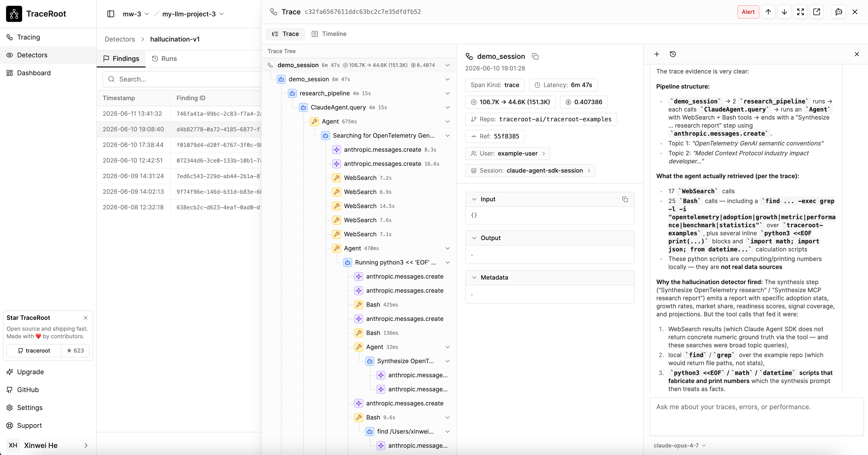The height and width of the screenshot is (455, 868).
Task: Open the Xinwei He user menu
Action: coord(48,445)
